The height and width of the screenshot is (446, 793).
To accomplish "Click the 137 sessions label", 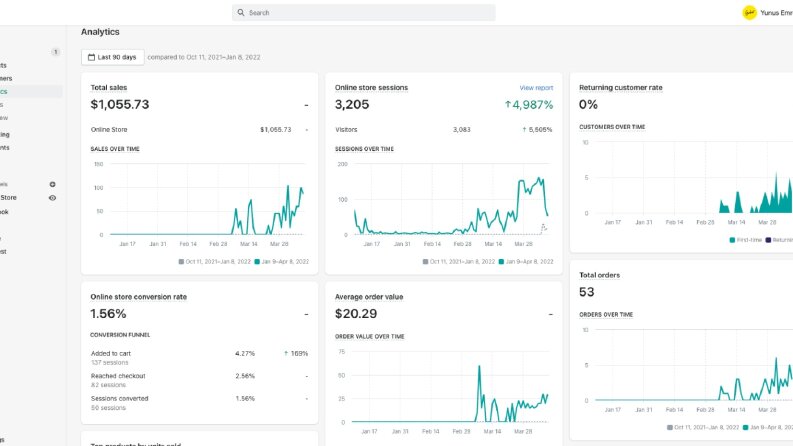I will [x=110, y=363].
